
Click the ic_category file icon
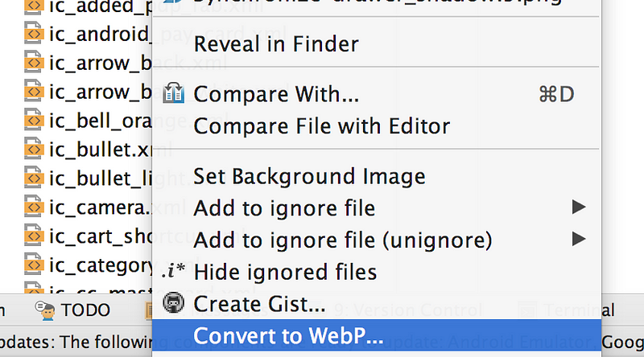click(x=34, y=265)
